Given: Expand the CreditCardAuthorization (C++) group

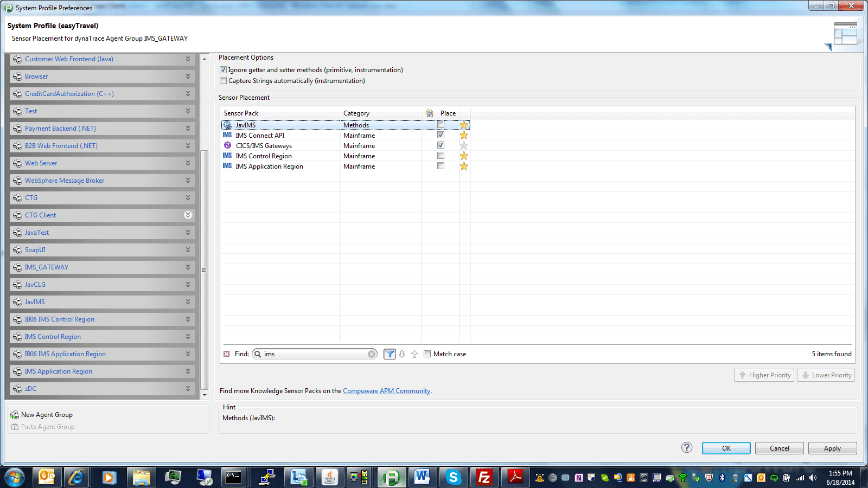Looking at the screenshot, I should click(188, 94).
